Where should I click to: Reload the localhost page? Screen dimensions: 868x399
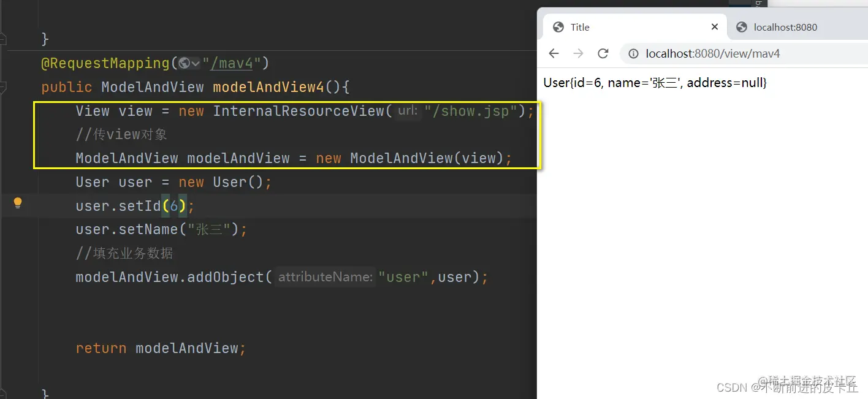[603, 53]
